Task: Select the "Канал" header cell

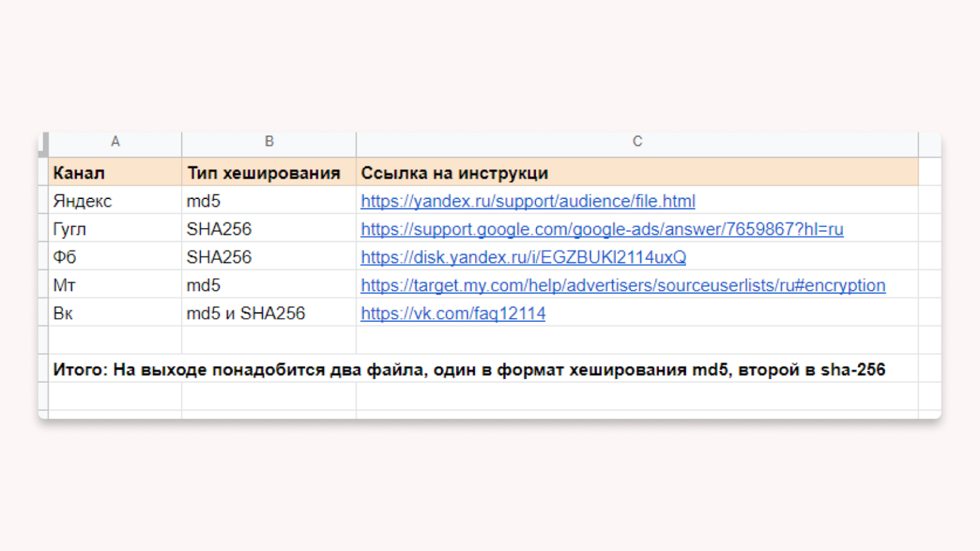Action: 115,172
